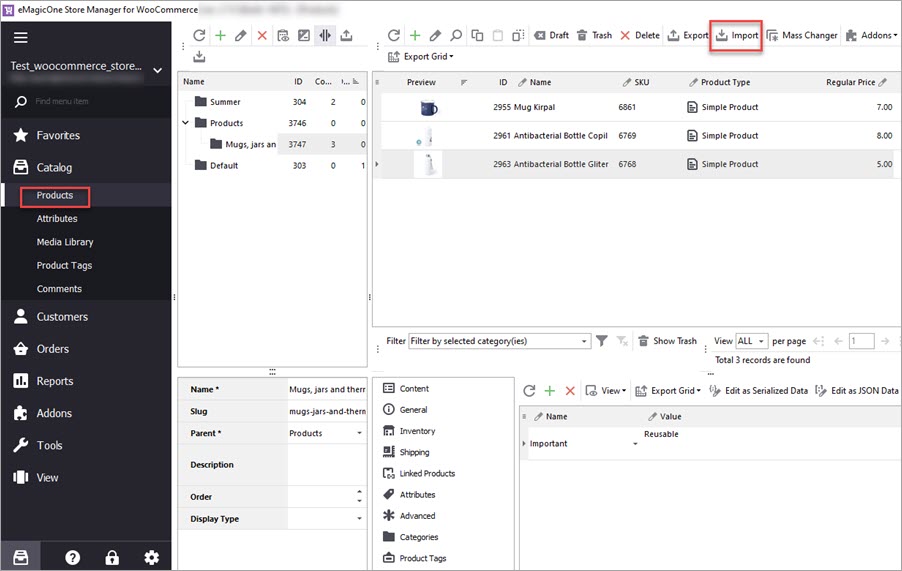The image size is (902, 571).
Task: Open settings with the gear icon
Action: point(151,557)
